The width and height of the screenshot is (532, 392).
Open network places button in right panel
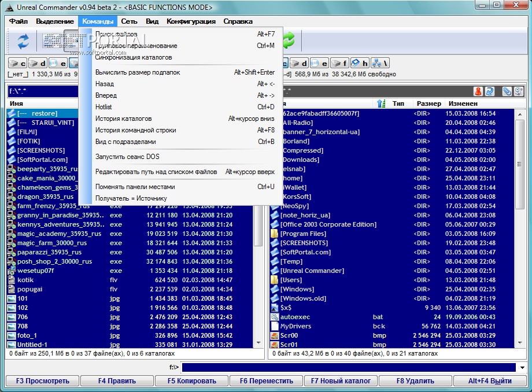[380, 63]
